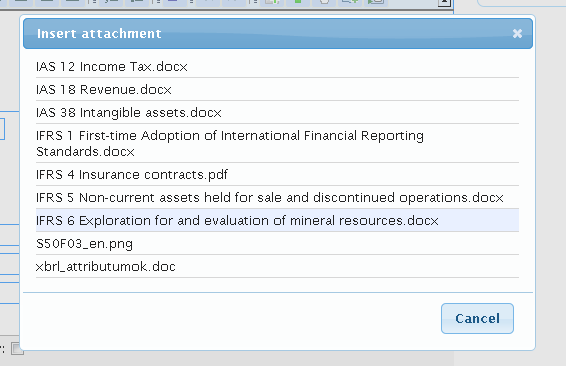Image resolution: width=566 pixels, height=366 pixels.
Task: Select IFRS 5 Non-current assets document
Action: 277,197
